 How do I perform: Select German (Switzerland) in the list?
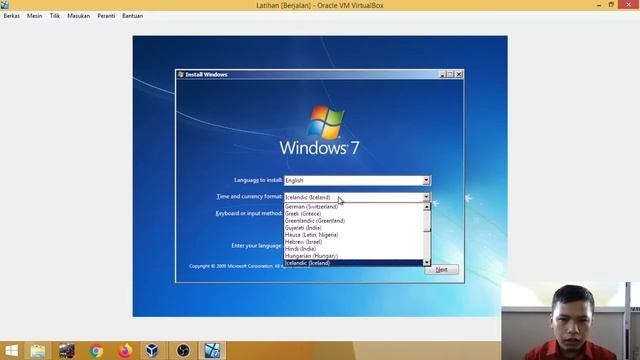click(353, 207)
